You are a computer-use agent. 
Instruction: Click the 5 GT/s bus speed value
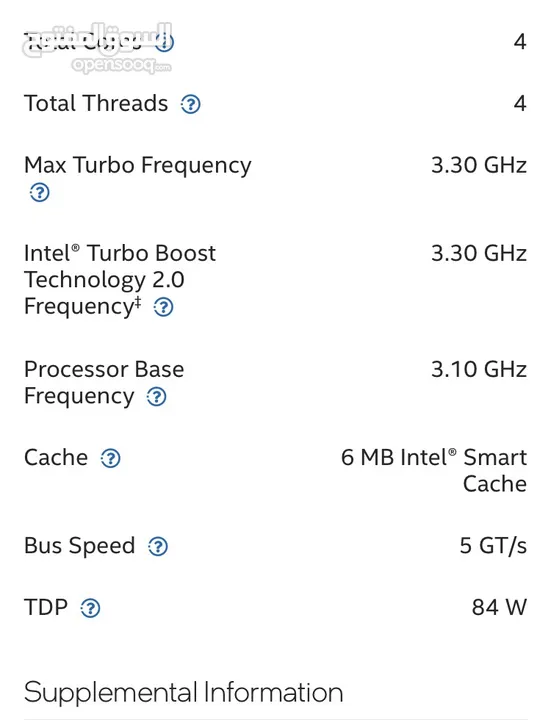(x=493, y=546)
